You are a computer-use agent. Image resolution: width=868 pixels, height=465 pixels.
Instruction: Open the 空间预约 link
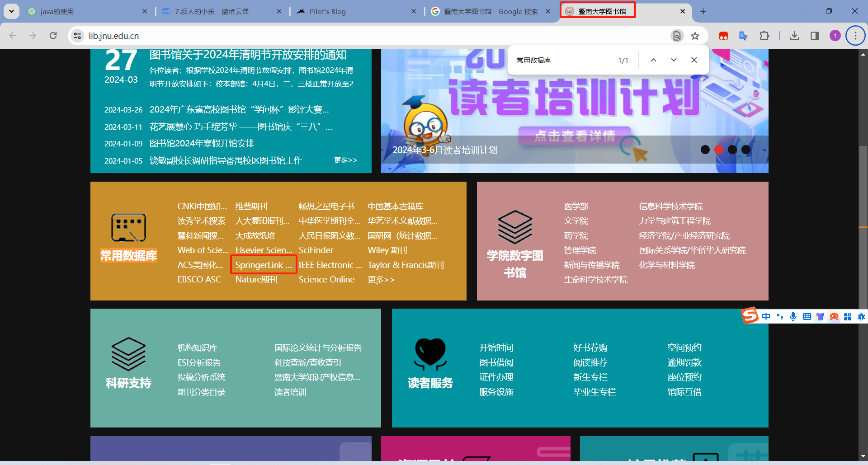(684, 348)
